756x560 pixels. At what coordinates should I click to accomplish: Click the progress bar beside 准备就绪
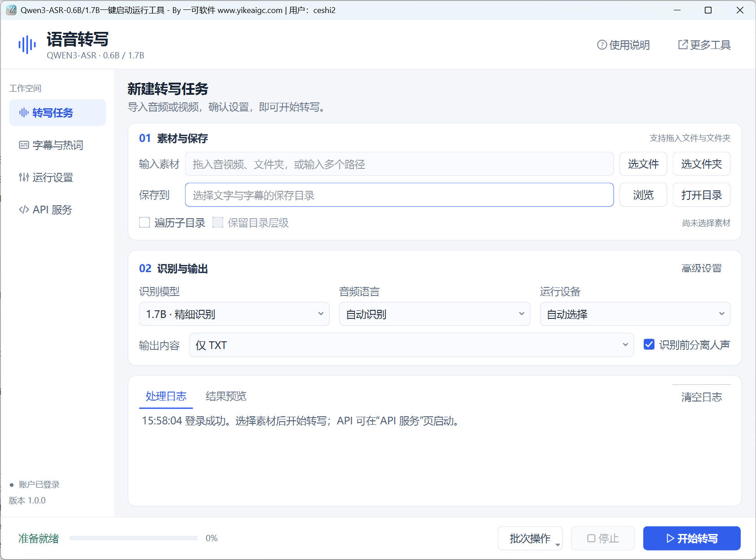point(133,538)
